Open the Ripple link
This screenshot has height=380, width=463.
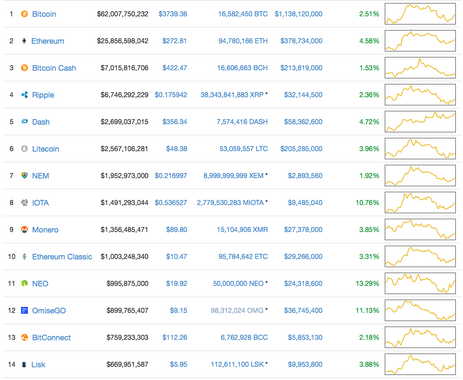pyautogui.click(x=43, y=95)
